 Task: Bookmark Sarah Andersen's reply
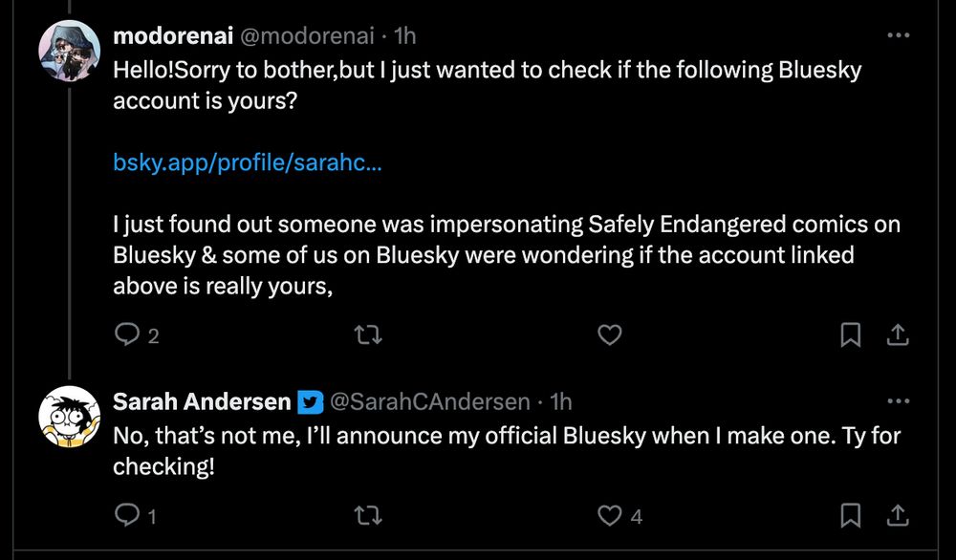[x=850, y=515]
